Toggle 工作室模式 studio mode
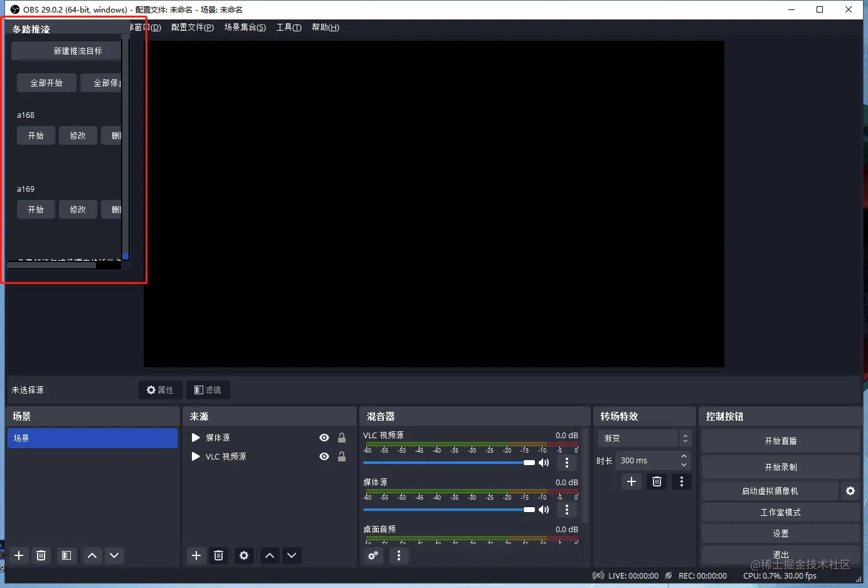This screenshot has width=868, height=588. point(781,512)
